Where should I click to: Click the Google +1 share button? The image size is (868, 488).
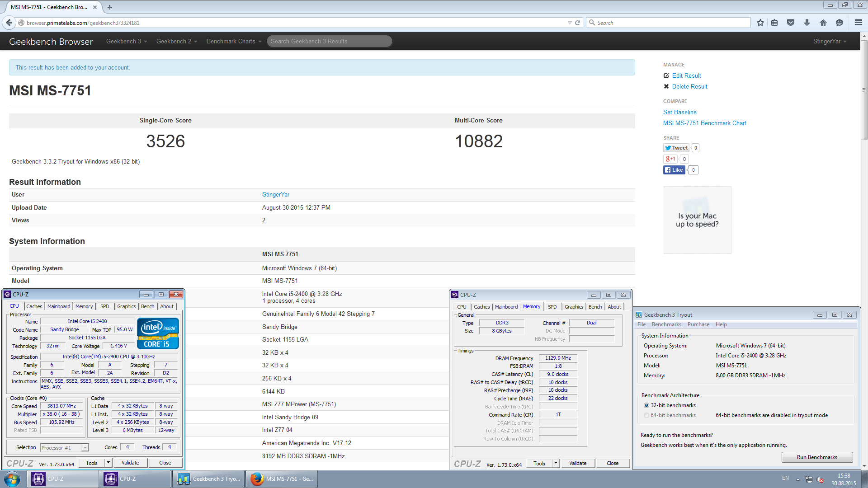coord(670,159)
